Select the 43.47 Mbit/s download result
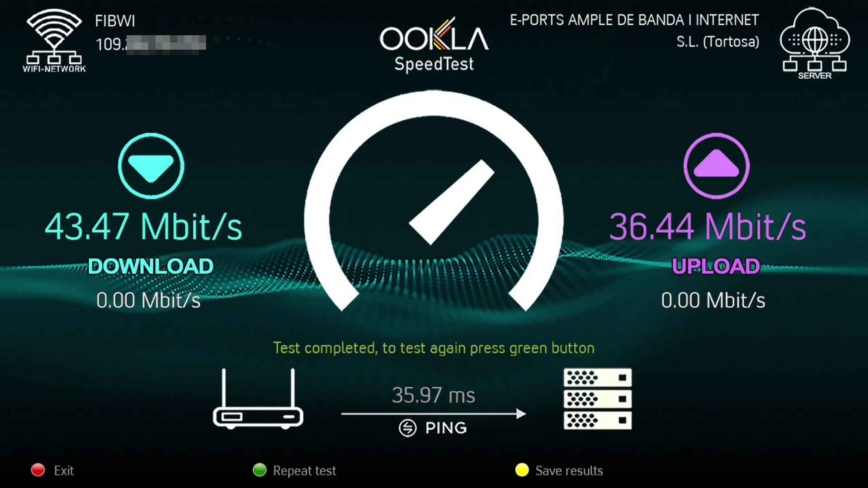Screen dimensions: 868x488 143,226
